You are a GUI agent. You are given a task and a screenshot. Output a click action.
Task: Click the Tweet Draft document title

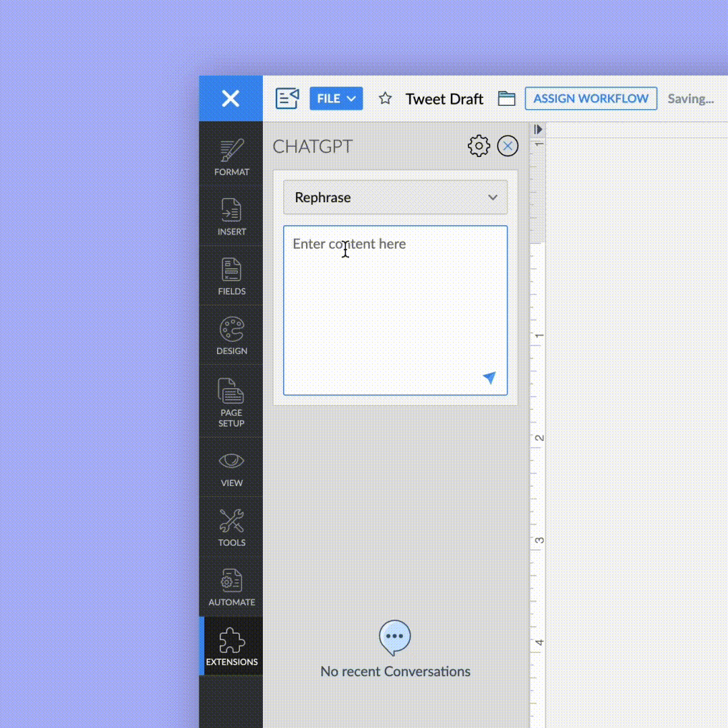444,99
